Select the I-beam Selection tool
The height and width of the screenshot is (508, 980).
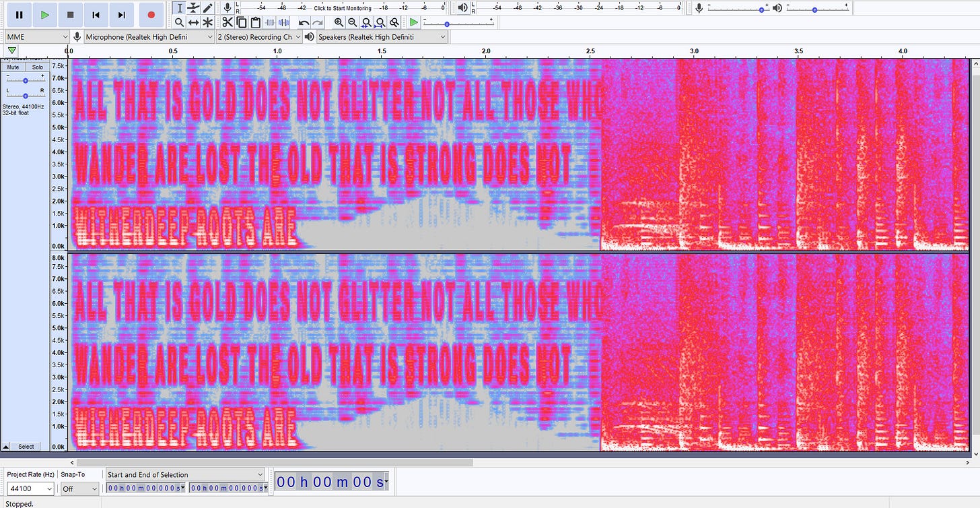tap(179, 8)
